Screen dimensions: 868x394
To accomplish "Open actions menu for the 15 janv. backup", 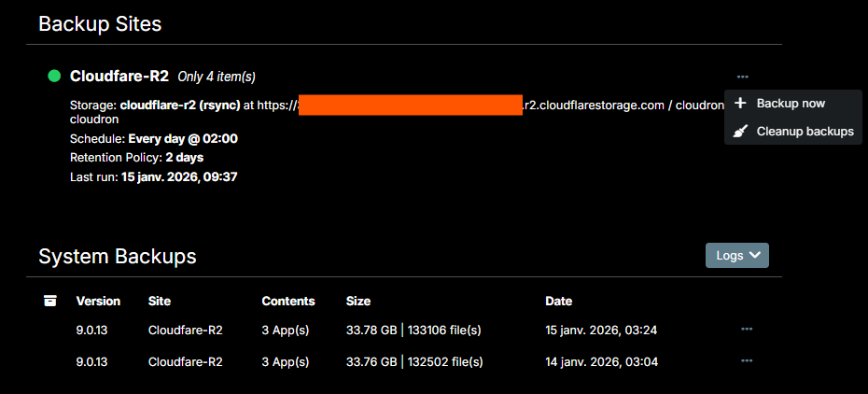I will click(x=746, y=329).
